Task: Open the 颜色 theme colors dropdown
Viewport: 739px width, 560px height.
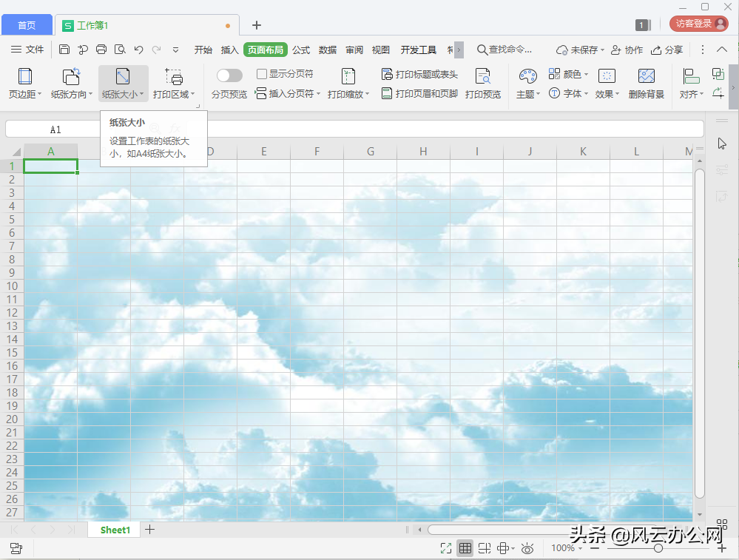Action: (x=568, y=74)
